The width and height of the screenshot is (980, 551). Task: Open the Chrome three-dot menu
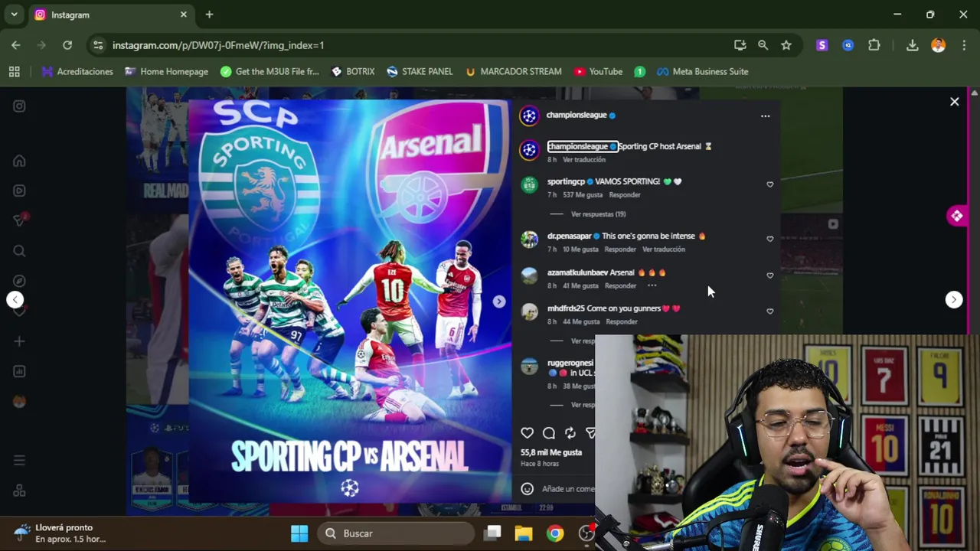(964, 45)
